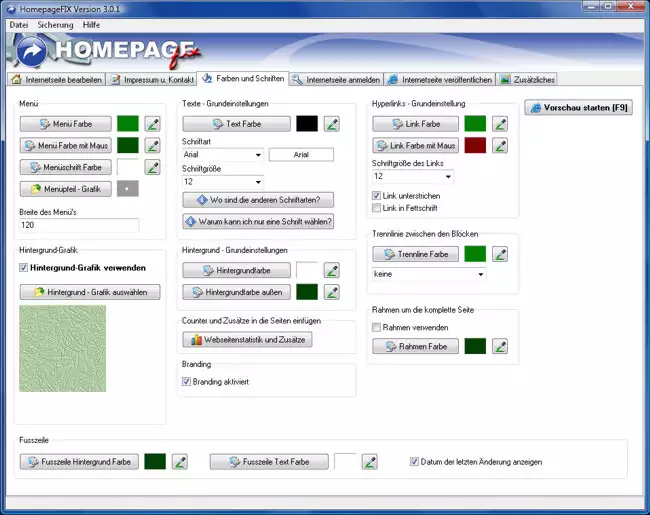This screenshot has height=515, width=650.
Task: Click the green background texture thumbnail
Action: (x=63, y=349)
